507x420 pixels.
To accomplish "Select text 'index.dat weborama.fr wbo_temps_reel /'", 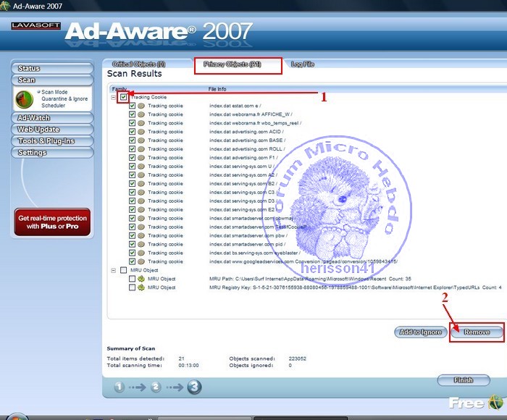I will coord(255,123).
